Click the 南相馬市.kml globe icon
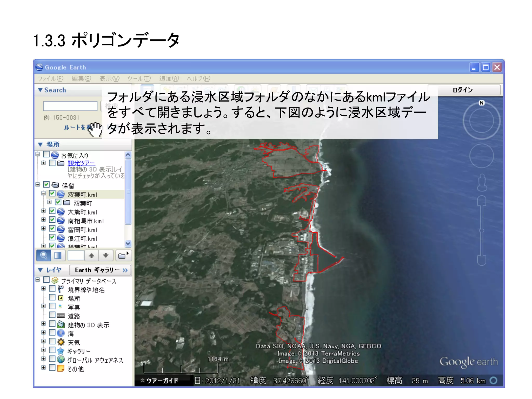The height and width of the screenshot is (399, 532). 61,221
